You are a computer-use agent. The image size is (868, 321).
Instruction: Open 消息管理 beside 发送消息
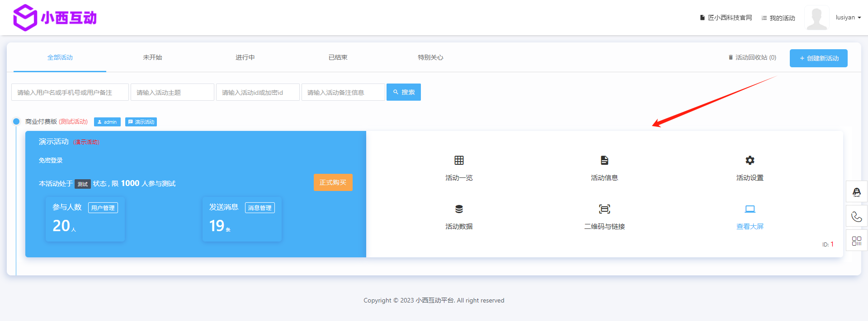coord(259,208)
